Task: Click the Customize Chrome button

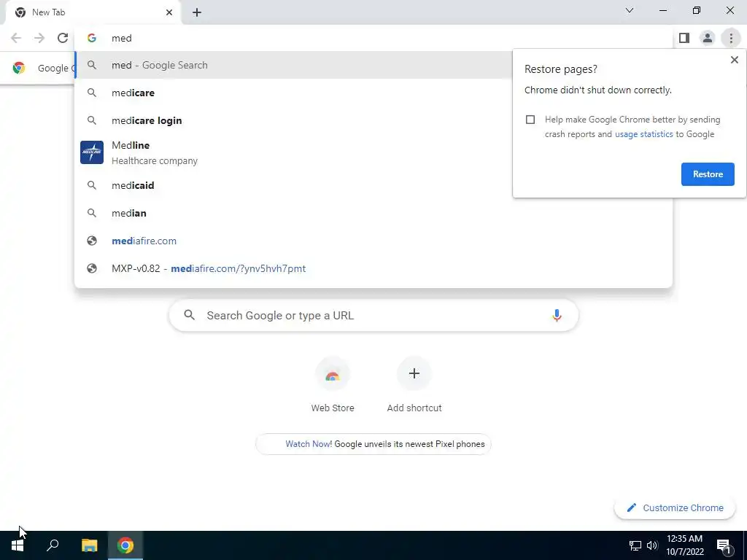Action: (675, 507)
